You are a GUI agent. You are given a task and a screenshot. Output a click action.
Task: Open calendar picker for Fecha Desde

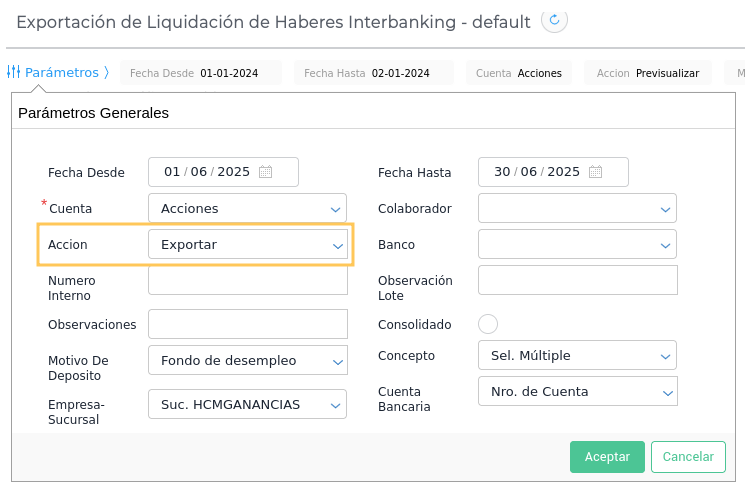click(265, 172)
